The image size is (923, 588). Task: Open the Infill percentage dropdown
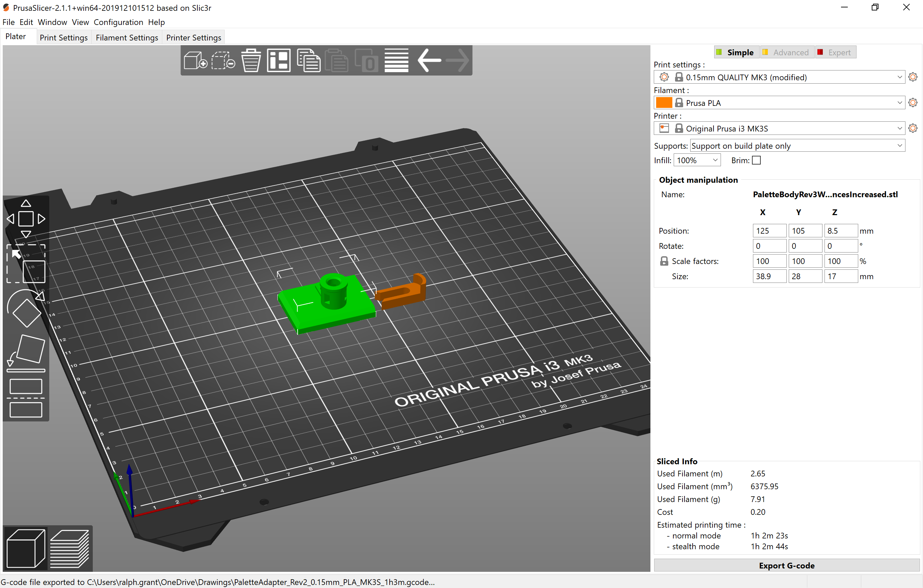697,160
